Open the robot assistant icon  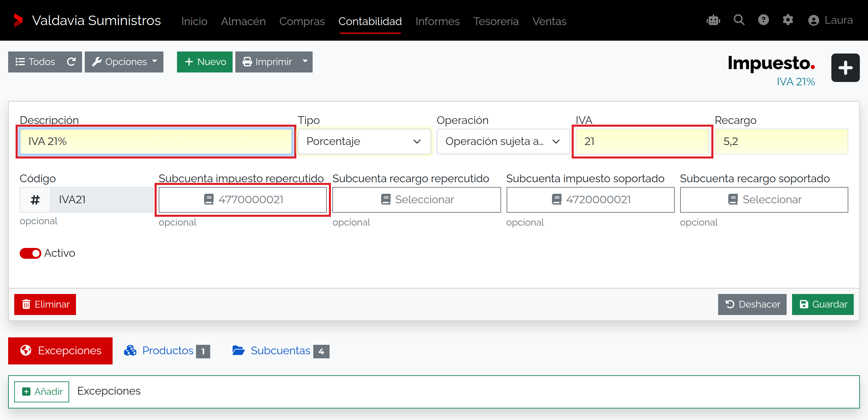[x=713, y=20]
